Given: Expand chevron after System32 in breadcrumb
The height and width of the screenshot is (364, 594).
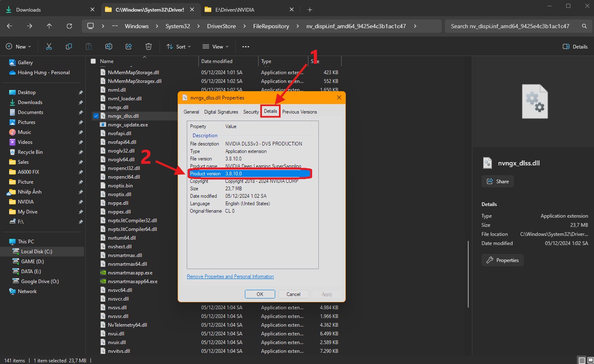Looking at the screenshot, I should click(x=198, y=26).
